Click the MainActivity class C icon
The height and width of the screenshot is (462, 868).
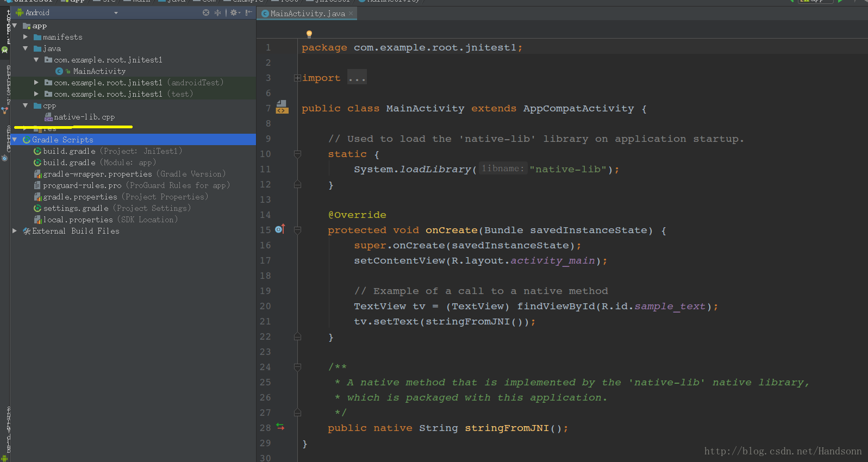point(59,71)
